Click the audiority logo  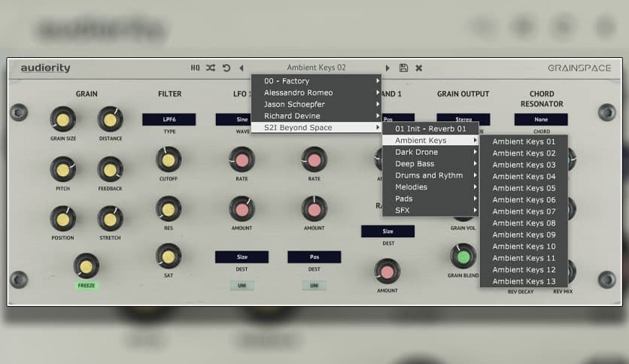click(x=45, y=68)
